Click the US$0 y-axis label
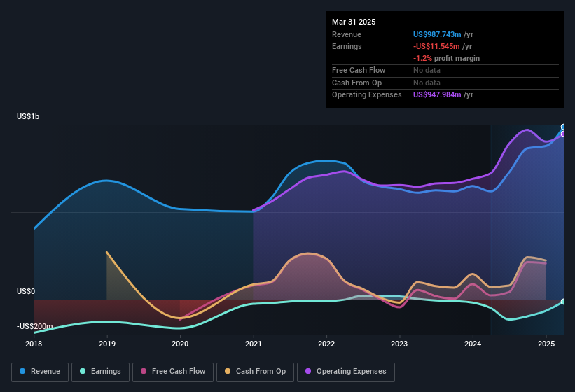 coord(26,291)
